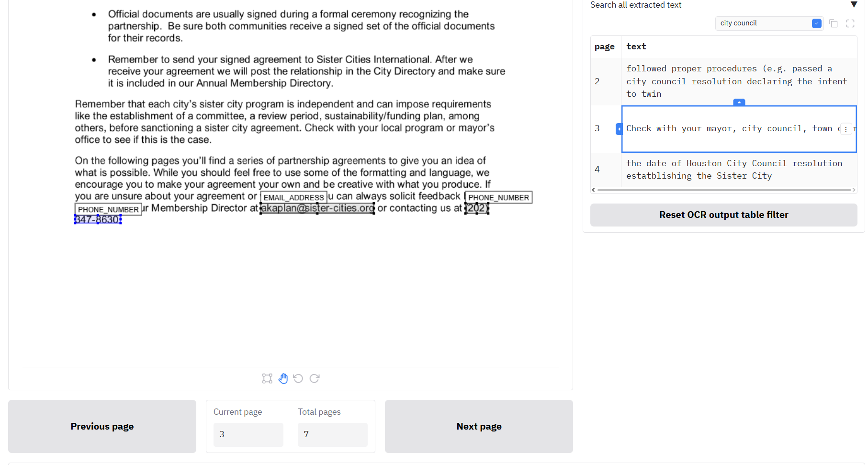Click the page number 2 cell
Viewport: 868px width, 465px height.
[x=606, y=81]
